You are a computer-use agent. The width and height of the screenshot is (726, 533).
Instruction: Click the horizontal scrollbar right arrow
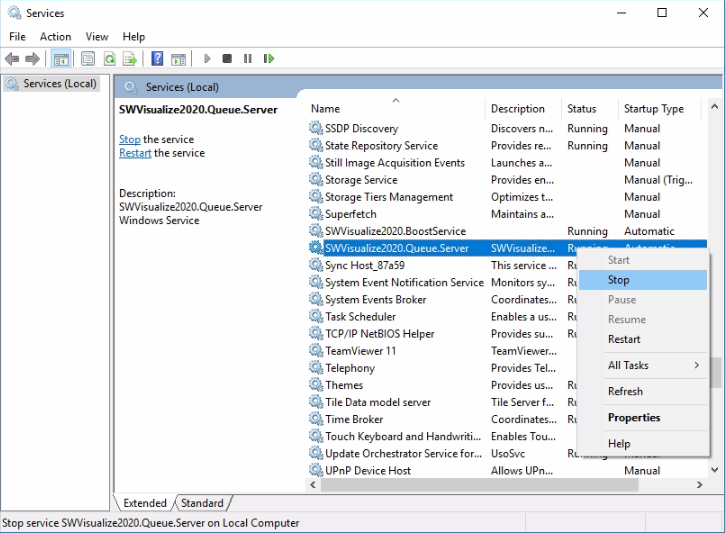tap(699, 485)
